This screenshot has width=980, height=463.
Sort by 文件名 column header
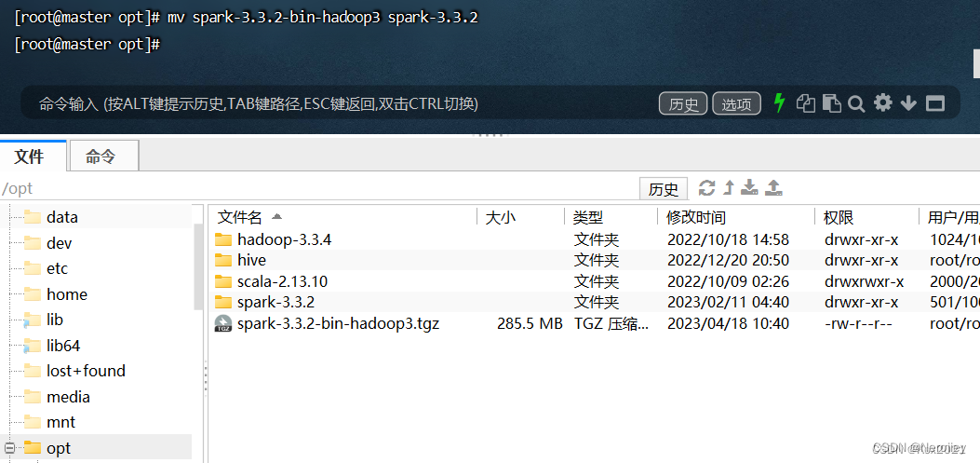click(239, 217)
